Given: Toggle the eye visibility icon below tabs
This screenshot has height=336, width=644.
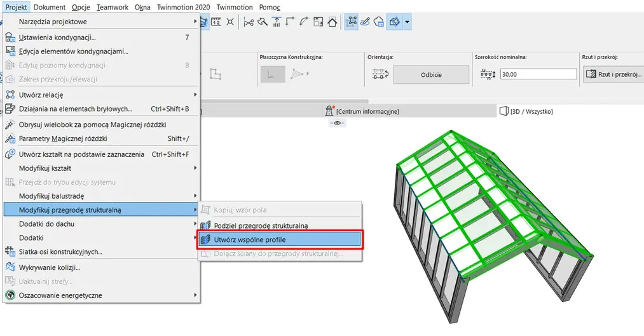Looking at the screenshot, I should [x=338, y=123].
